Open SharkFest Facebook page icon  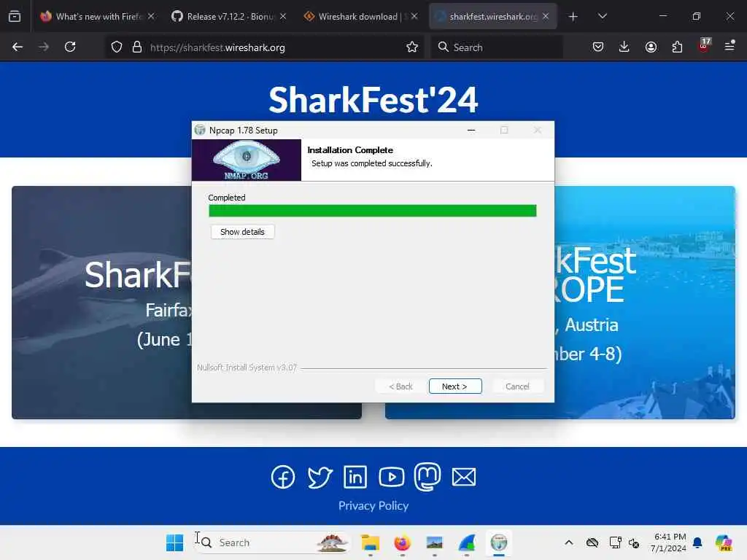point(283,477)
